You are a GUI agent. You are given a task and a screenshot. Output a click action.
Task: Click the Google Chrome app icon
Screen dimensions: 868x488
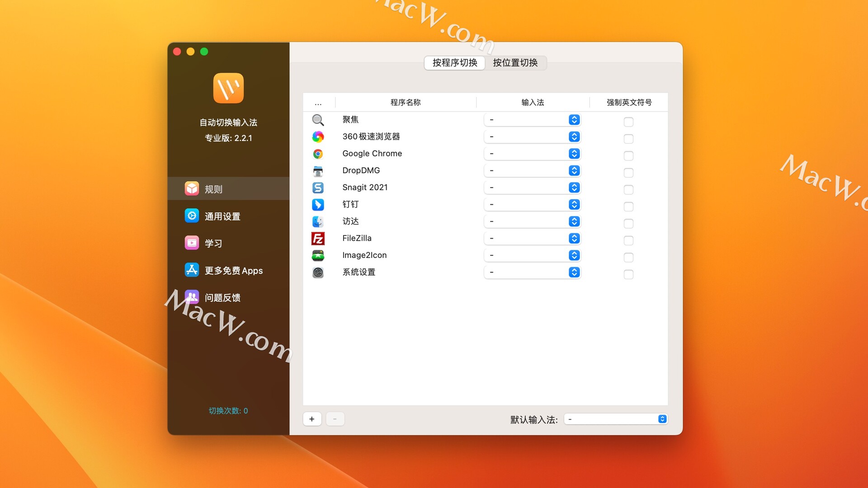(x=318, y=154)
